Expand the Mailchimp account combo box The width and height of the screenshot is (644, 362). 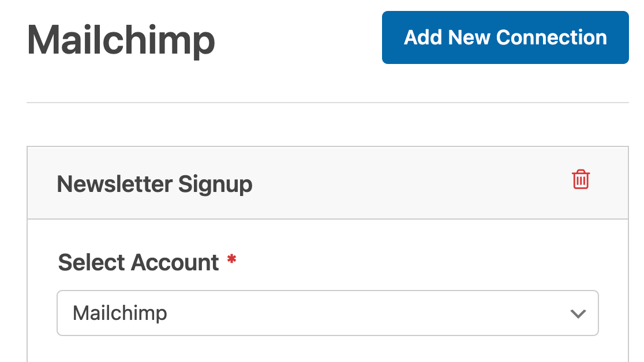coord(327,313)
